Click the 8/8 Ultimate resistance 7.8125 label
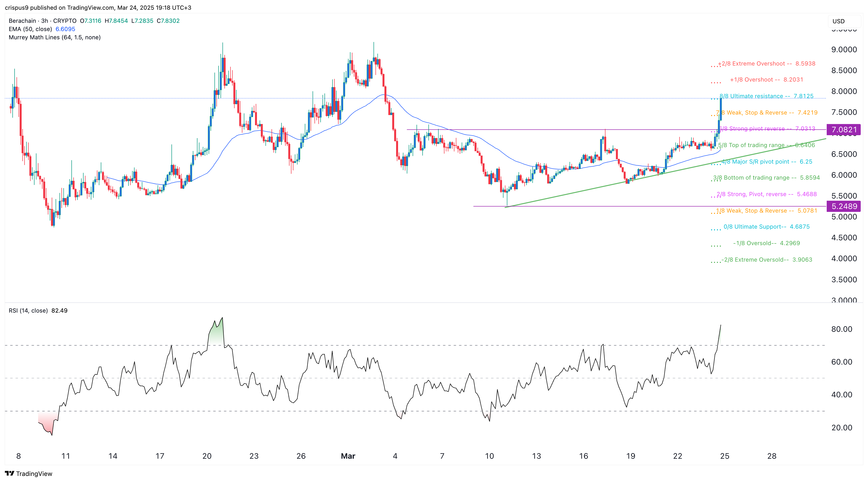868x482 pixels. click(x=766, y=96)
